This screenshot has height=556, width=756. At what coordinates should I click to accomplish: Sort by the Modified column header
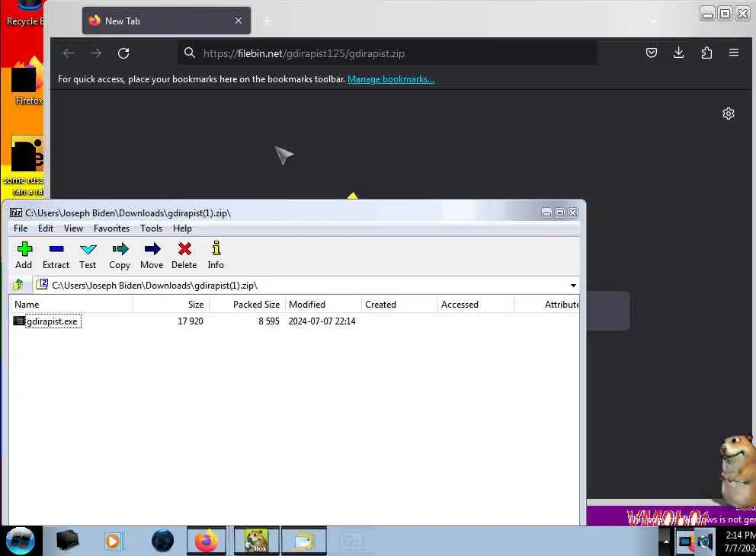click(323, 305)
